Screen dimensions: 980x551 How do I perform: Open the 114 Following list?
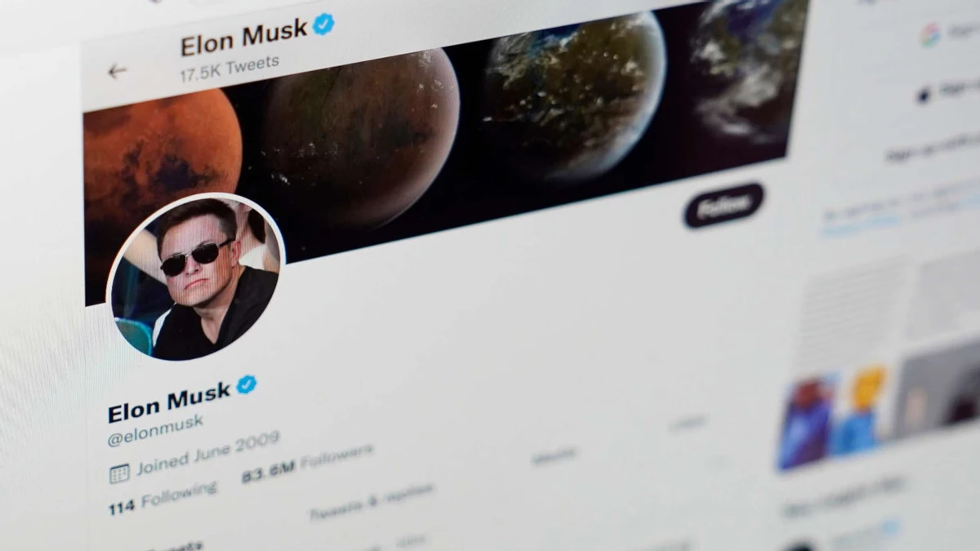coord(163,497)
